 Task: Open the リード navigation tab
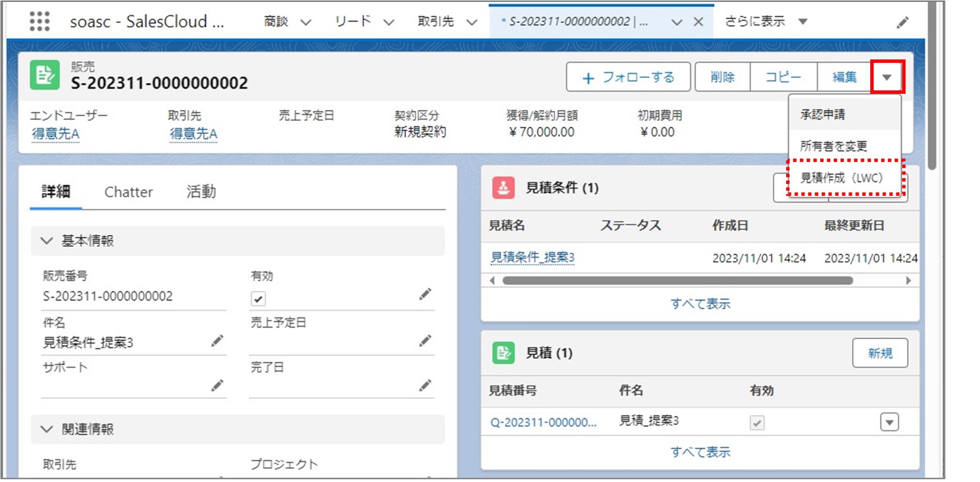(x=353, y=21)
